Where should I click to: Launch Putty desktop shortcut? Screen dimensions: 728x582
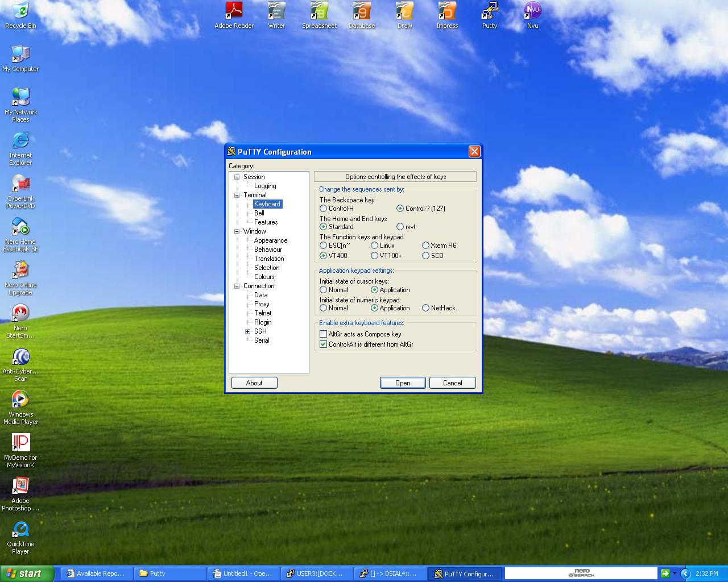[x=490, y=16]
